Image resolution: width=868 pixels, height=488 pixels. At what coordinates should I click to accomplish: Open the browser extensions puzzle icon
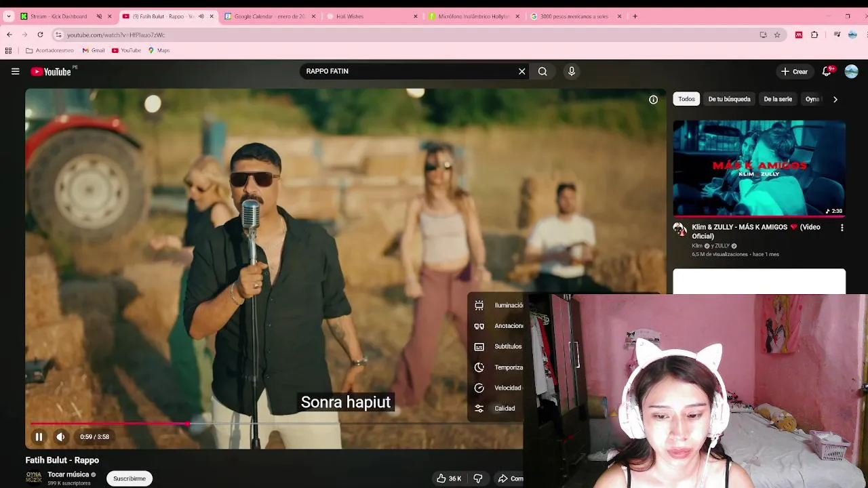(814, 35)
